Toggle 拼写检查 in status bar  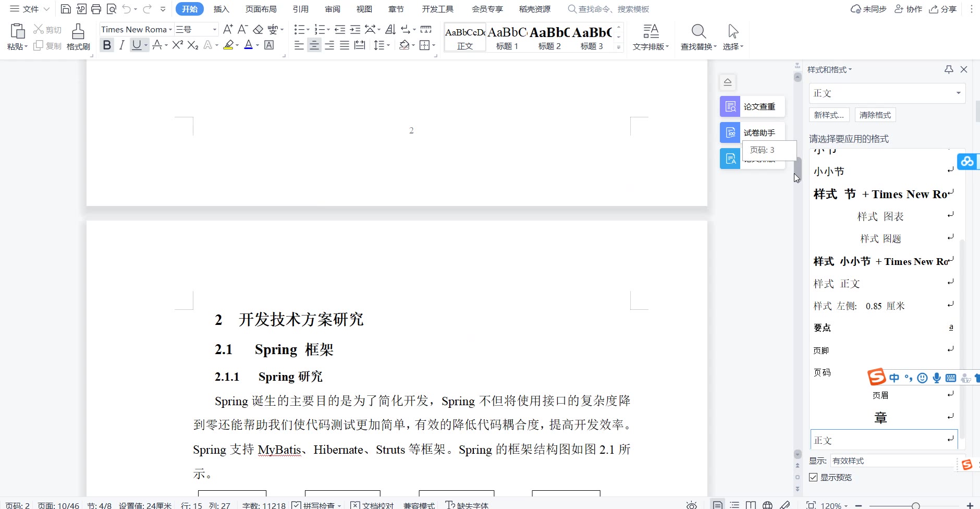click(x=297, y=505)
